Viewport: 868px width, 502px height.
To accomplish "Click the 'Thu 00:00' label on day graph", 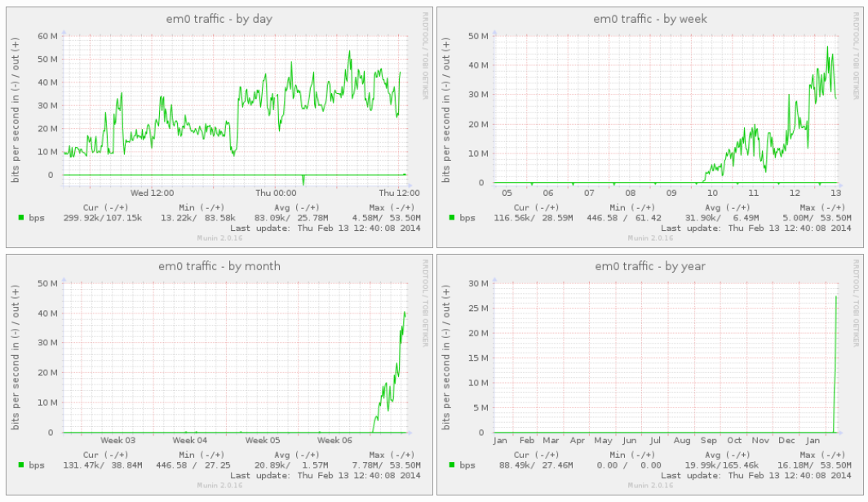I will (x=275, y=193).
